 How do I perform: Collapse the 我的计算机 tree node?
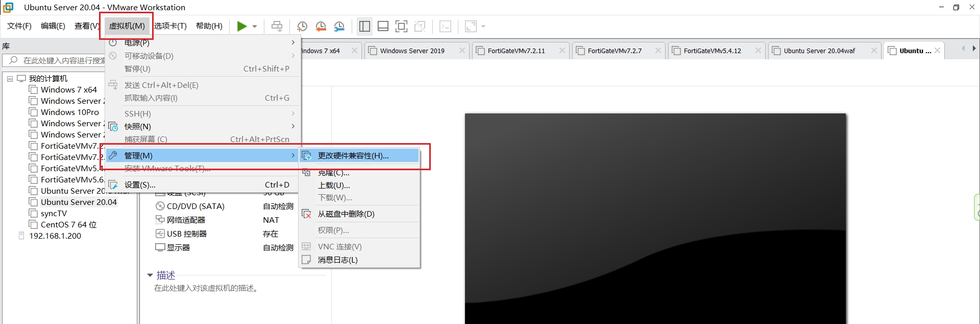10,79
